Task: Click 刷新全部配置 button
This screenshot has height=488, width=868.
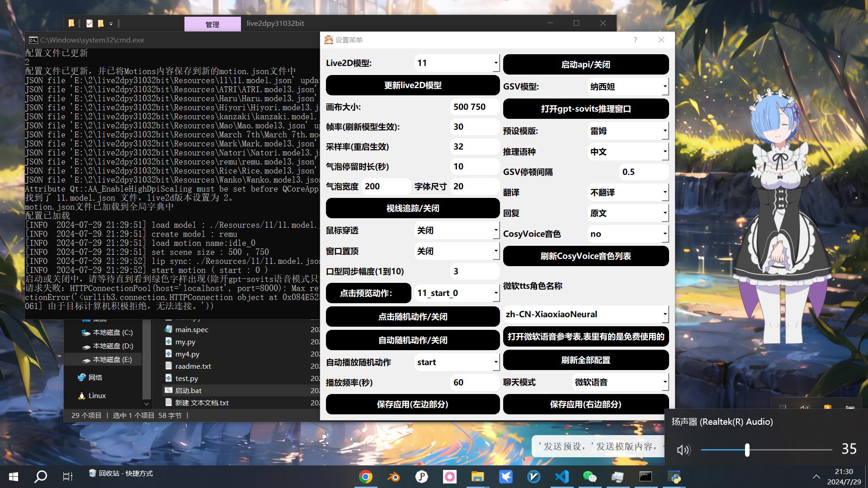Action: pyautogui.click(x=586, y=360)
